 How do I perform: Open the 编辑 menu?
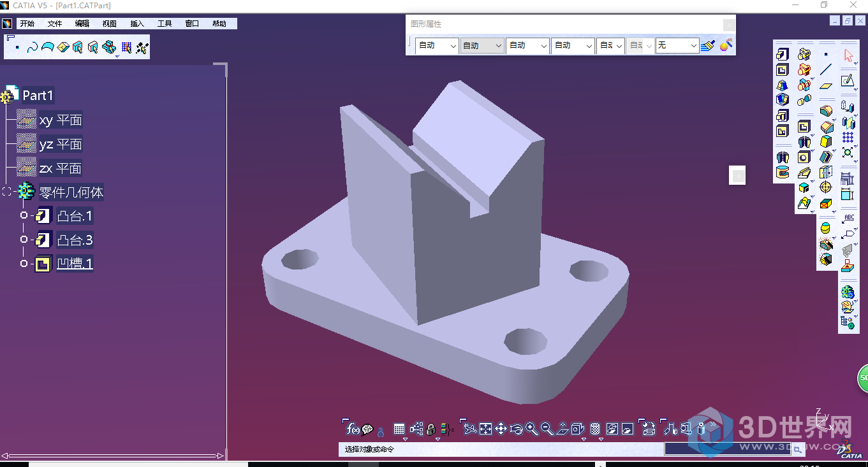[82, 24]
